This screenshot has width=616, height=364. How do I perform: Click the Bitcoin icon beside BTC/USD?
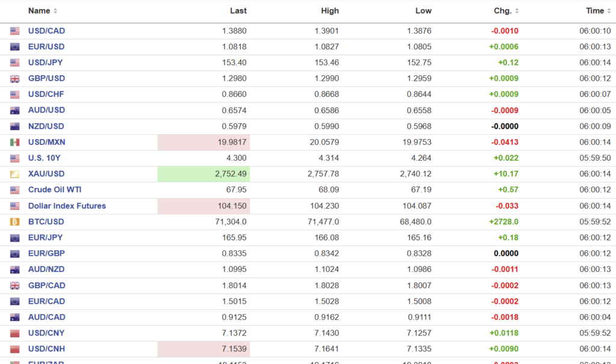coord(14,222)
